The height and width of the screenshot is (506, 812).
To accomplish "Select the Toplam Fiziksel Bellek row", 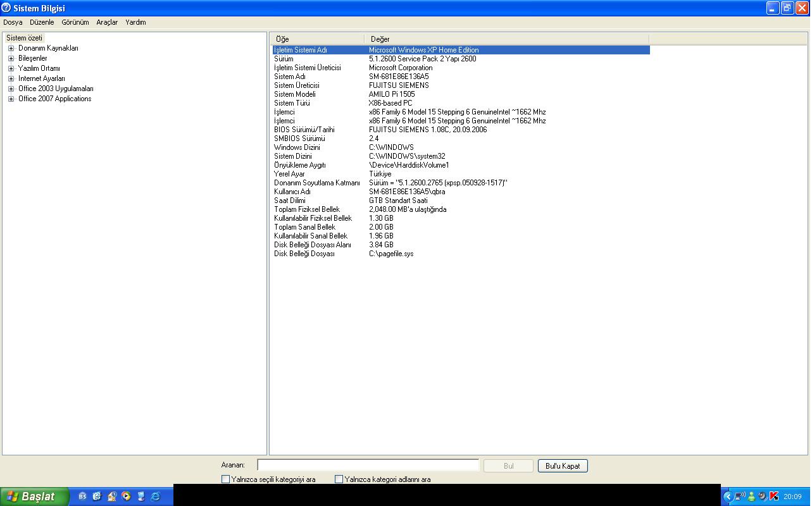I will (x=461, y=209).
